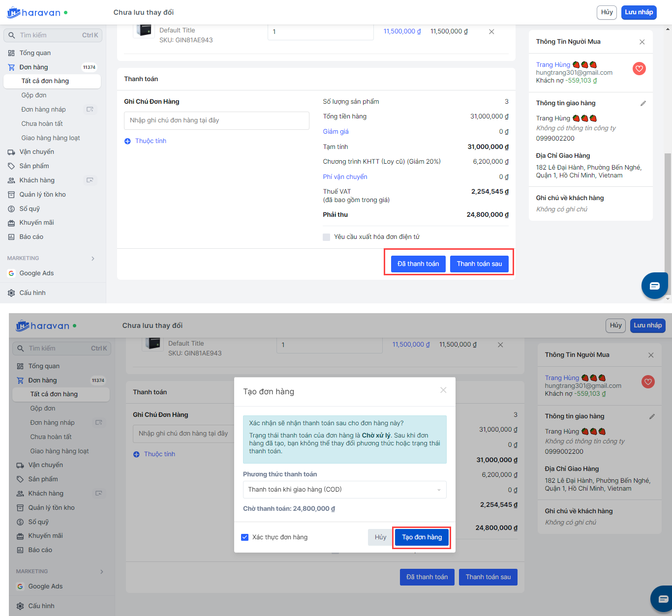This screenshot has height=616, width=672.
Task: Click Đã thanh toán button in upper screenshot
Action: click(418, 264)
